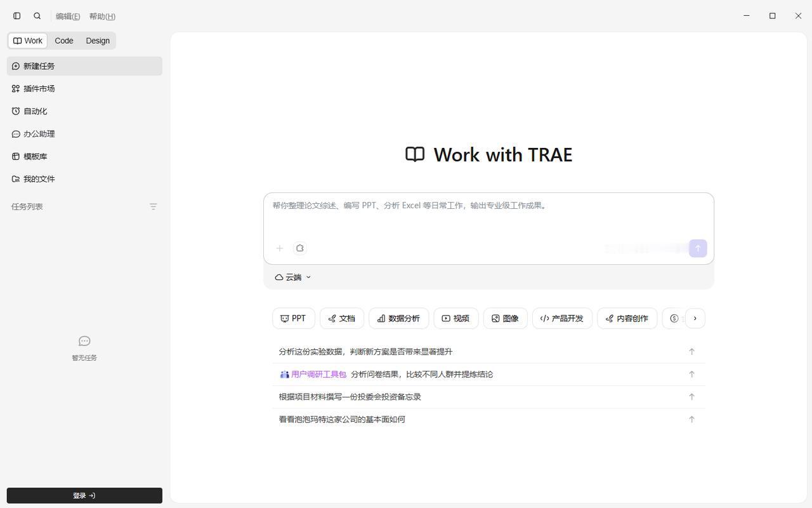Viewport: 812px width, 508px height.
Task: Click the 用户调研工具包 suggestion link
Action: (x=318, y=375)
